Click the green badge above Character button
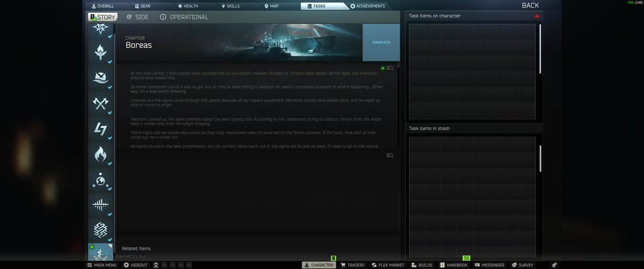The width and height of the screenshot is (644, 269). pos(333,258)
